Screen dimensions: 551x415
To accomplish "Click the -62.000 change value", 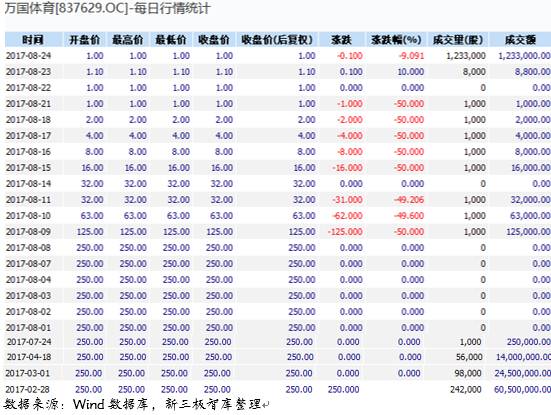I will coord(347,215).
